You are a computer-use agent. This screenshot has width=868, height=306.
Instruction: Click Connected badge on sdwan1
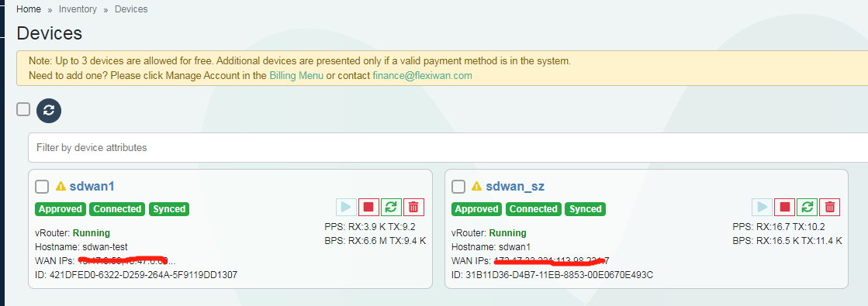pyautogui.click(x=117, y=209)
